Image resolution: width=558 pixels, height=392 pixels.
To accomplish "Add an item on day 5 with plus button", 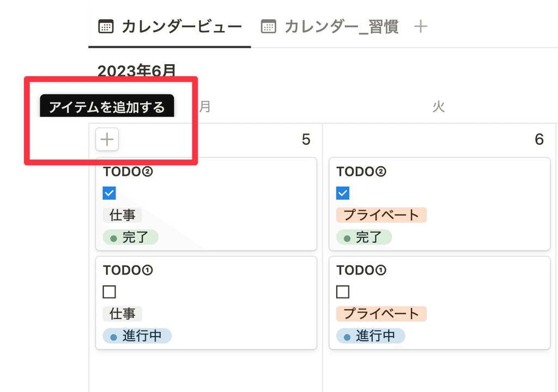I will click(x=107, y=139).
